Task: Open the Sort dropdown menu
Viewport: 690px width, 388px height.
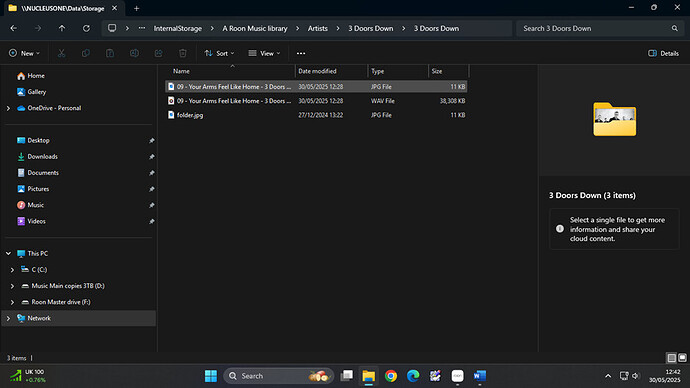Action: tap(219, 53)
